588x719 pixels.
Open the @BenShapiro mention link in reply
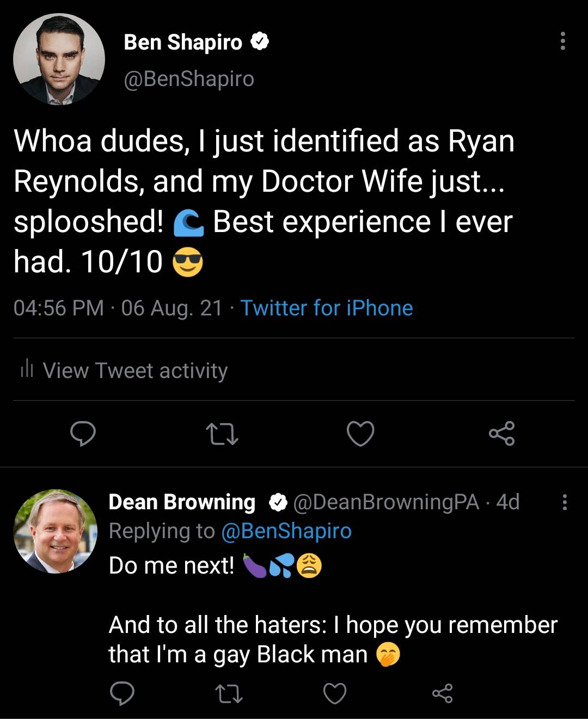click(286, 531)
